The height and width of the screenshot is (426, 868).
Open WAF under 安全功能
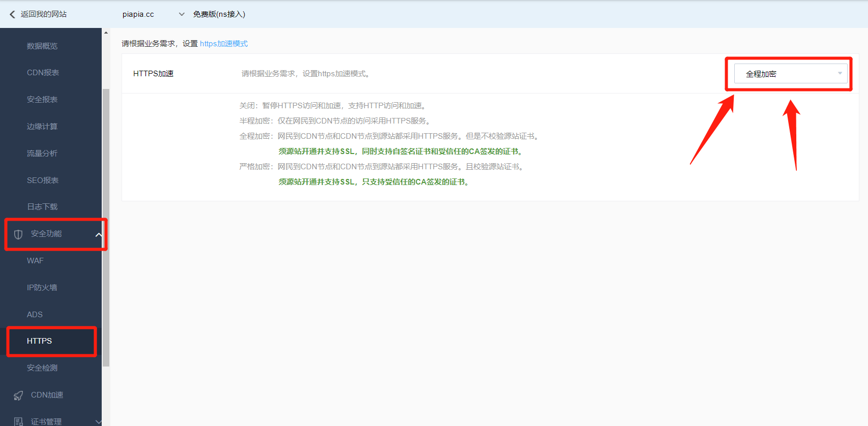coord(35,261)
